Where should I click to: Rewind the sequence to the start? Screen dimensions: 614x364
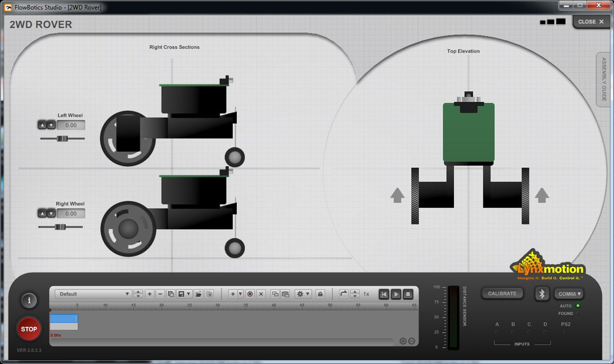pos(384,294)
